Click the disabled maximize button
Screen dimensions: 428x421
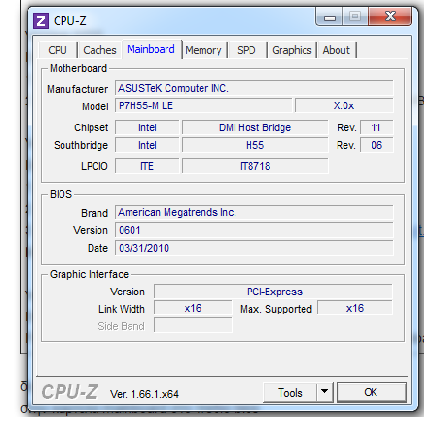point(355,17)
